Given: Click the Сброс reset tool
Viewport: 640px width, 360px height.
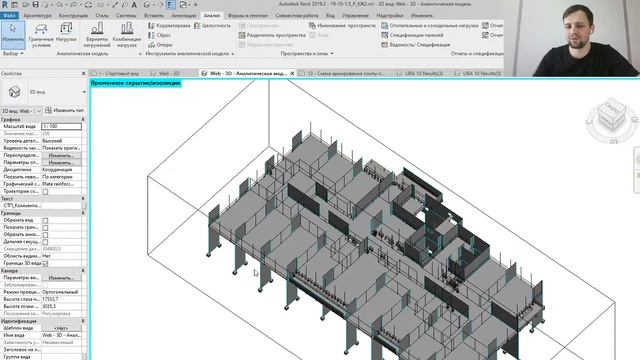Looking at the screenshot, I should [x=160, y=35].
